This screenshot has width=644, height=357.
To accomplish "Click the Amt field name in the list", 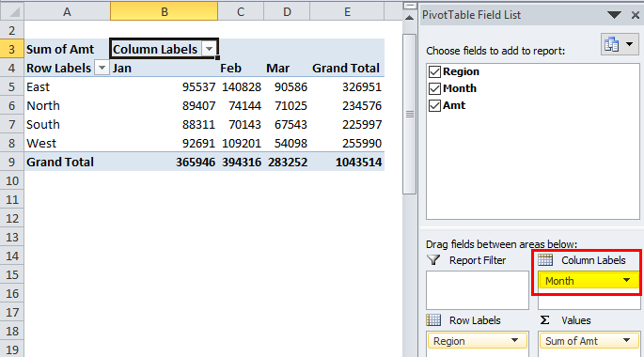I will tap(454, 105).
